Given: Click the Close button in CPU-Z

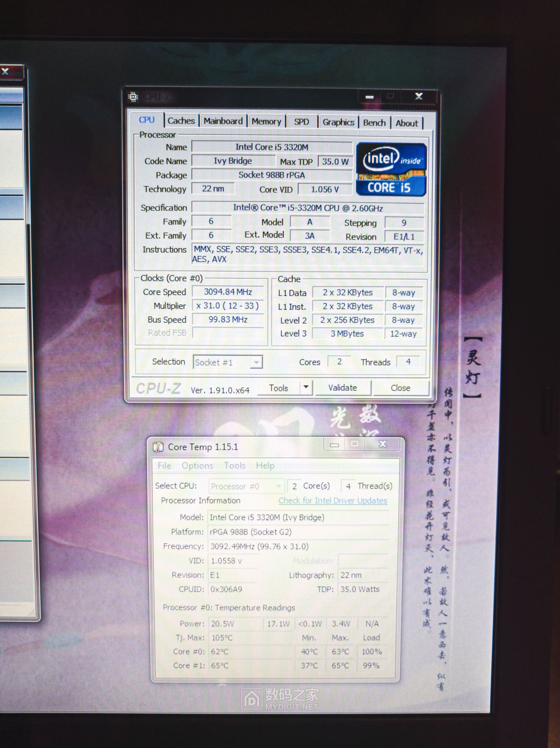Looking at the screenshot, I should (x=401, y=388).
